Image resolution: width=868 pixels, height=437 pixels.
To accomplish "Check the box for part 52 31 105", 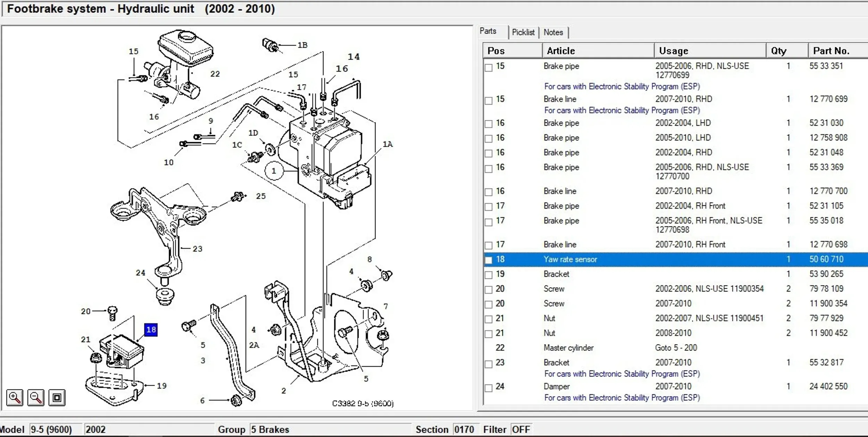I will point(489,207).
